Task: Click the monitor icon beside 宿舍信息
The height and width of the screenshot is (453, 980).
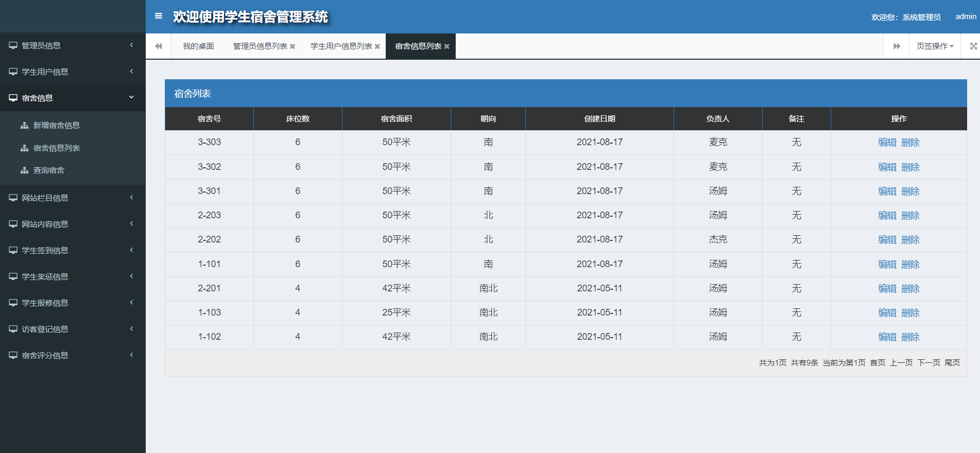Action: pos(13,98)
